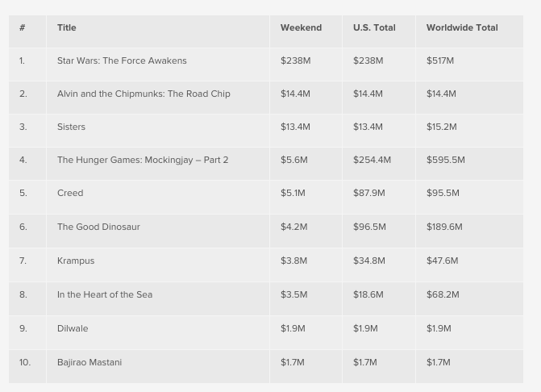
Task: Click the Krampus movie title
Action: point(76,261)
